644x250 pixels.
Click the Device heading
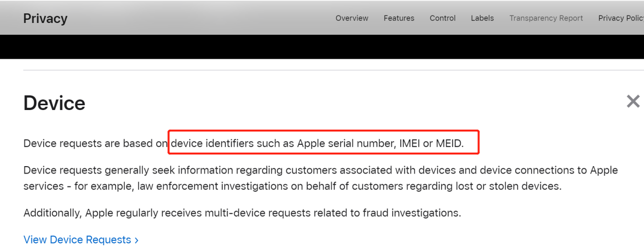[54, 103]
